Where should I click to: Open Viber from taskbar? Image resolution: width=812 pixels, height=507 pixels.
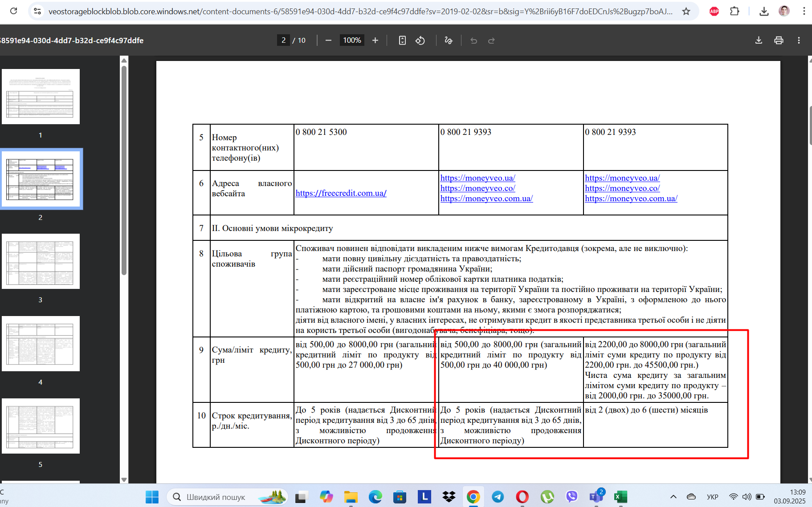tap(571, 497)
